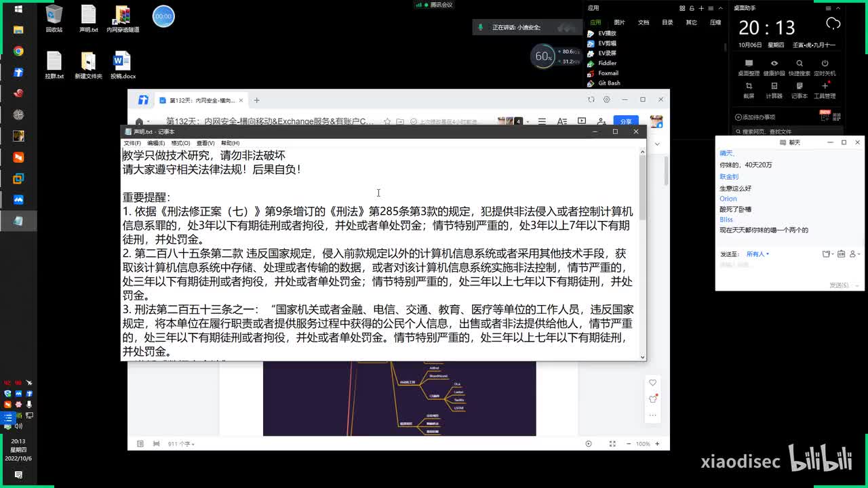
Task: Switch to the 压缩 tab in app panel
Action: pos(715,22)
